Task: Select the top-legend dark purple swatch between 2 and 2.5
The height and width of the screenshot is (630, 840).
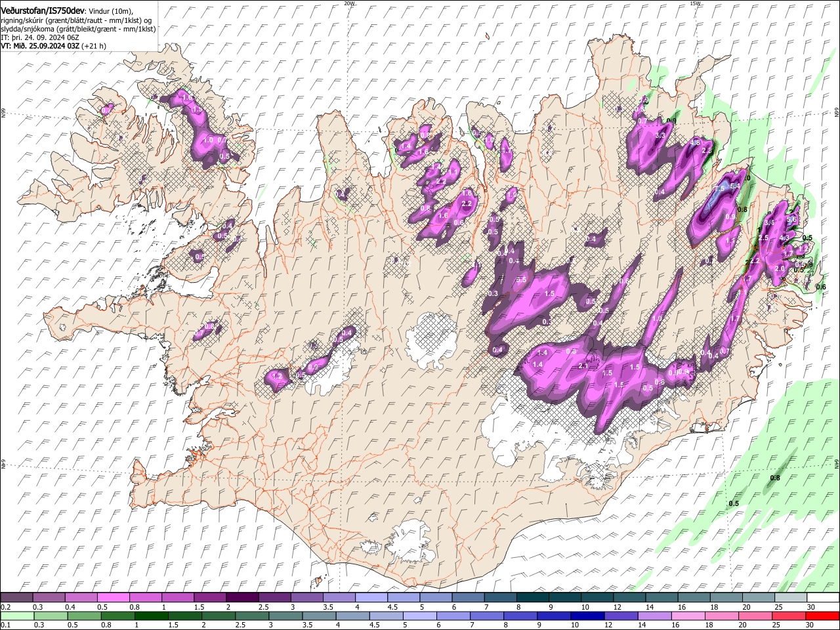Action: [x=242, y=597]
